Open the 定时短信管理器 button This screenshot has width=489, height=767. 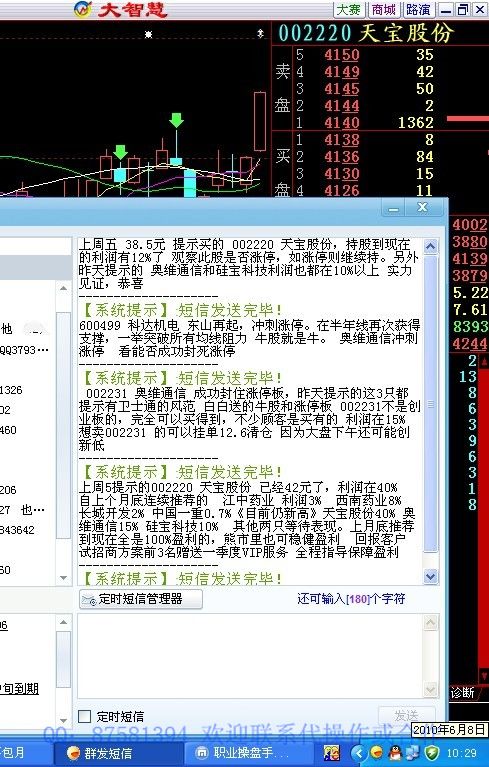141,599
